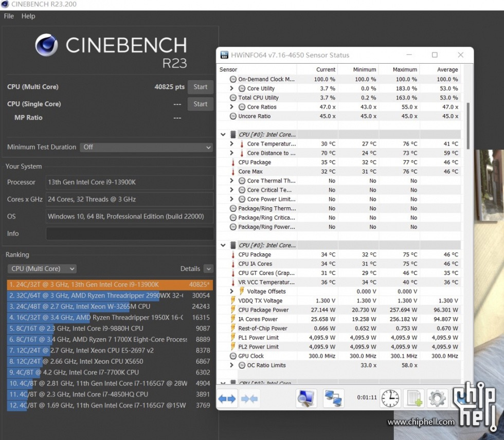
Task: Click the Processor field showing i9-13900K
Action: click(130, 182)
